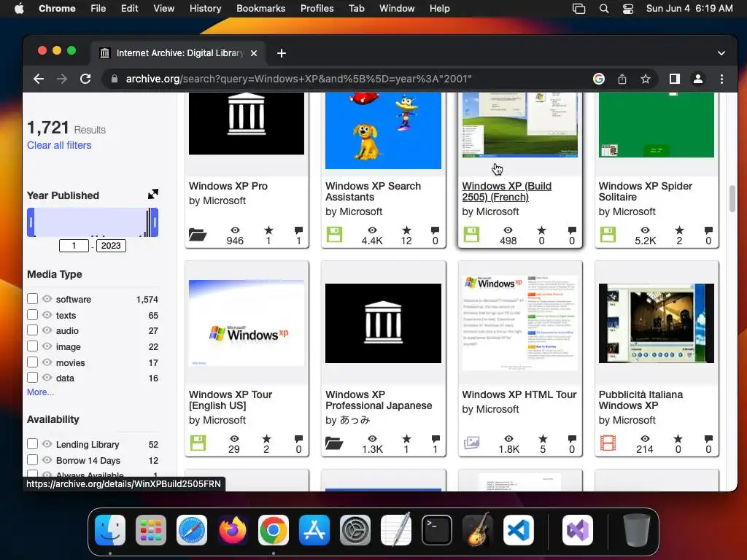Click the floppy icon on Windows XP Build 2505 card
Screen dimensions: 747x560
coord(471,235)
